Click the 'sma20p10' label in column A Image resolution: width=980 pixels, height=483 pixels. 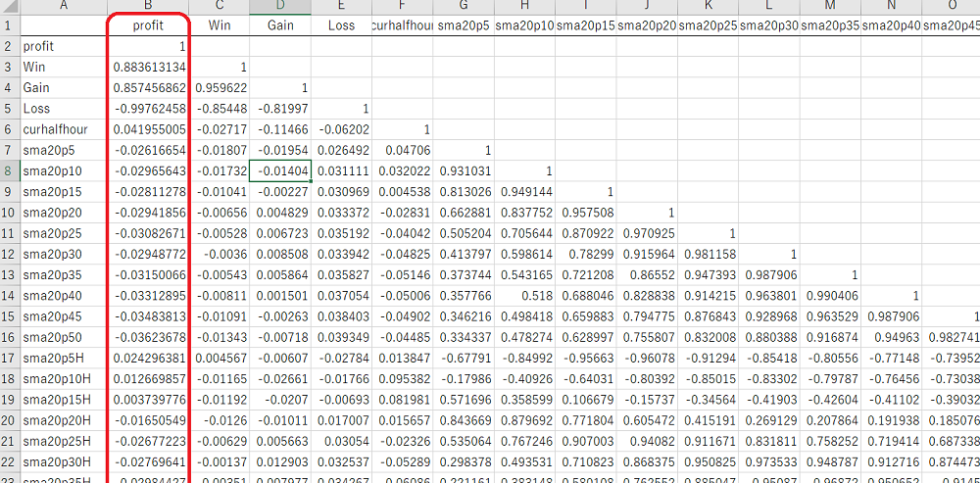click(64, 171)
